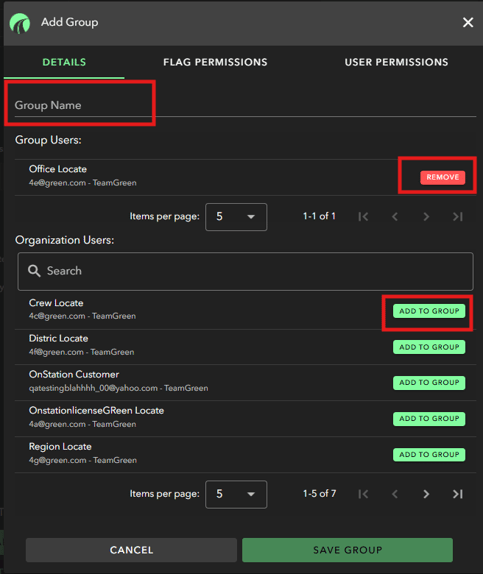Click next page arrow for Group Users

coord(426,217)
